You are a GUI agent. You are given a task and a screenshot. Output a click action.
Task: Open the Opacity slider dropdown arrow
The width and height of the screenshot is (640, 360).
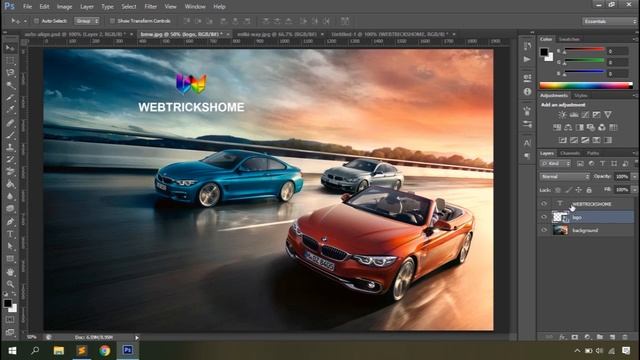pyautogui.click(x=634, y=177)
